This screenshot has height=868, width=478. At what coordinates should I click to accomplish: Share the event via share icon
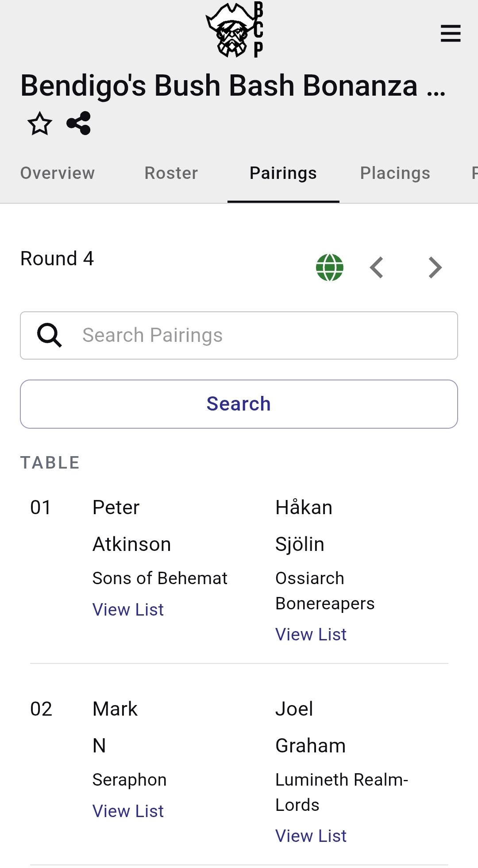[x=79, y=124]
